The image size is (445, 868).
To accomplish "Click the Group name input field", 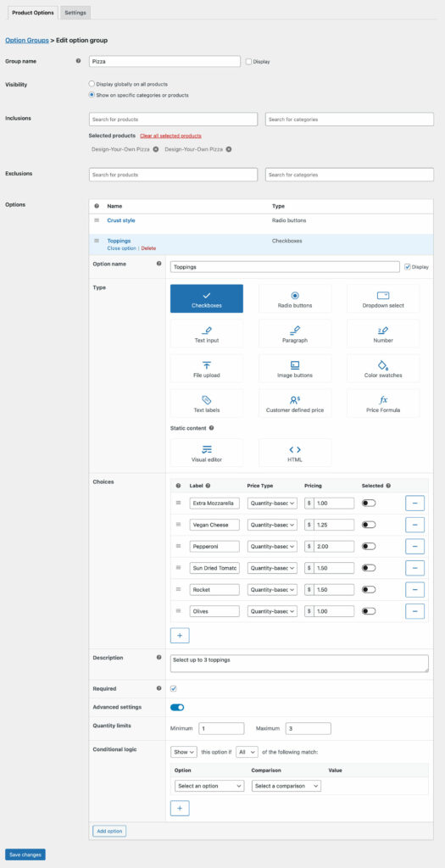I will coord(165,61).
